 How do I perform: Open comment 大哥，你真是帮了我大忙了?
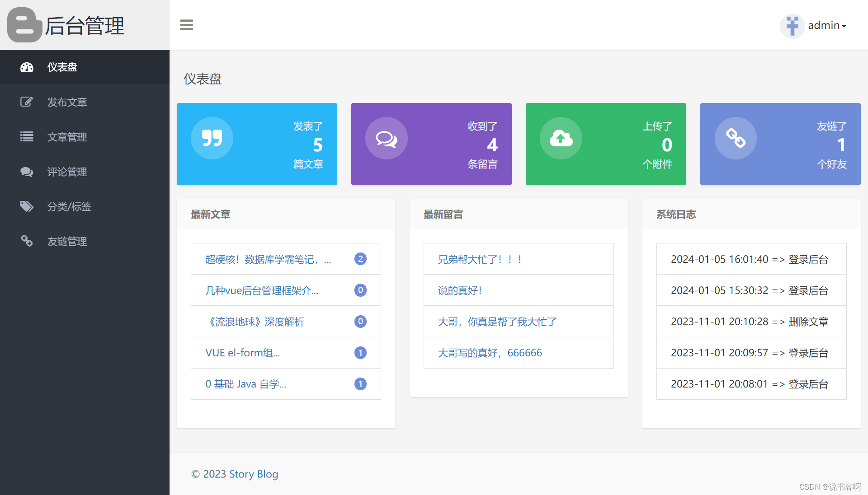tap(497, 322)
